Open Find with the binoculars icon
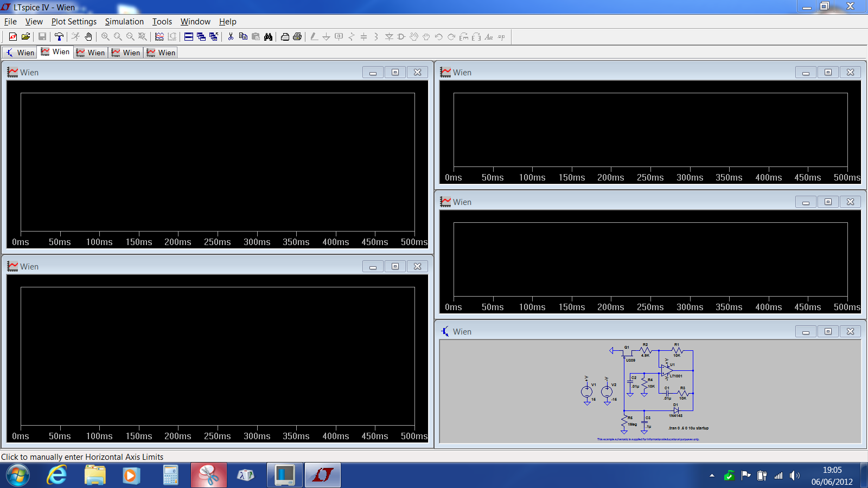The width and height of the screenshot is (868, 488). 268,37
